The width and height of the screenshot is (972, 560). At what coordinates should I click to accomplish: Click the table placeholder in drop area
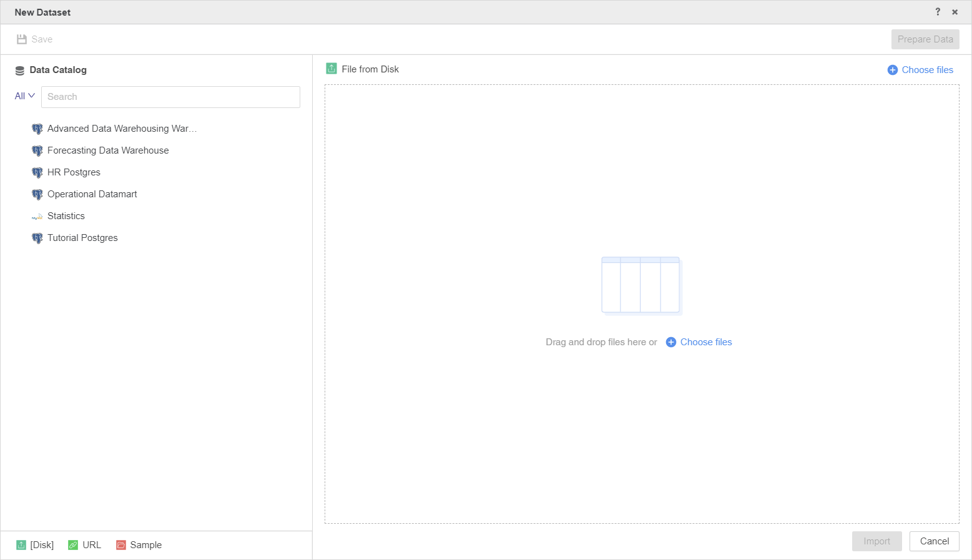[x=641, y=285]
